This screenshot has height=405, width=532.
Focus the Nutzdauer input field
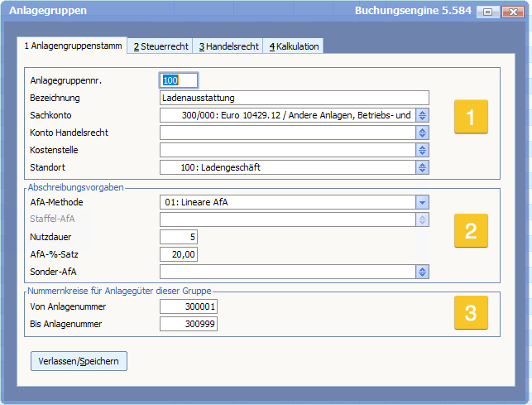click(178, 237)
